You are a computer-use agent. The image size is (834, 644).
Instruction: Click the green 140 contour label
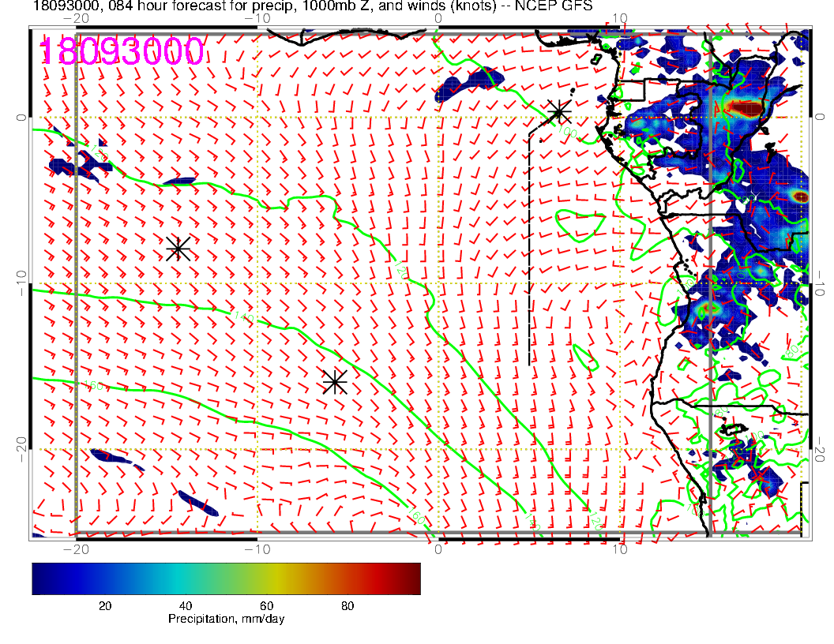pyautogui.click(x=243, y=317)
